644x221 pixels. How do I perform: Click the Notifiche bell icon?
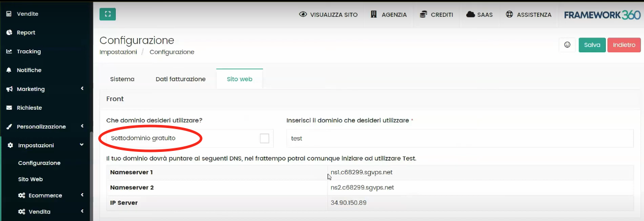coord(9,70)
